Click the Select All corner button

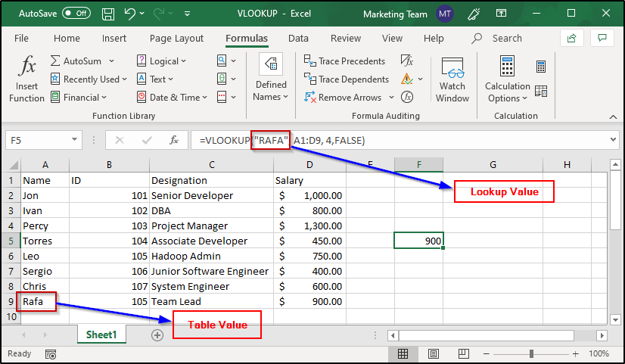(13, 165)
